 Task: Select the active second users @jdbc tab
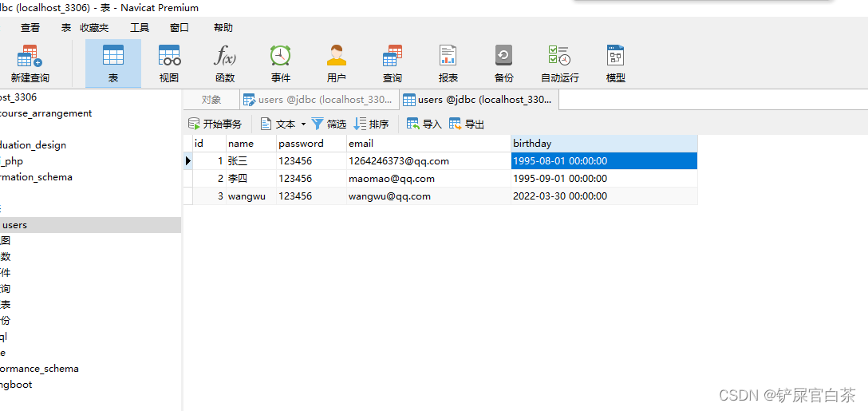pyautogui.click(x=479, y=100)
